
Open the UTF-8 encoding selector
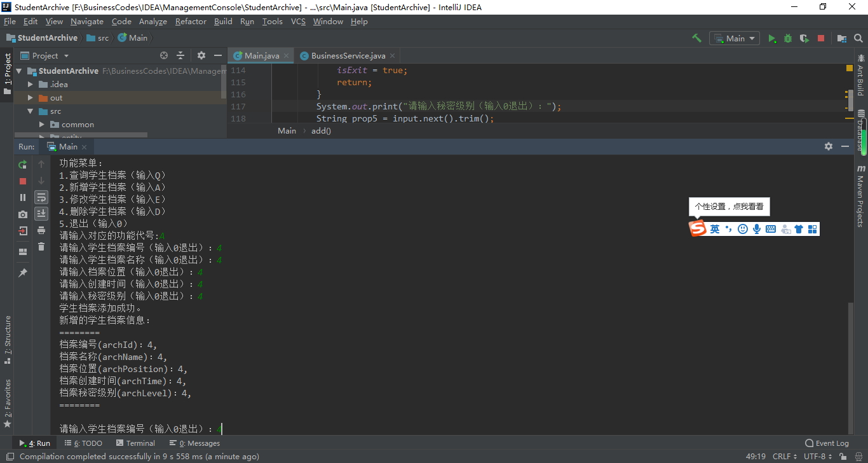(x=818, y=456)
